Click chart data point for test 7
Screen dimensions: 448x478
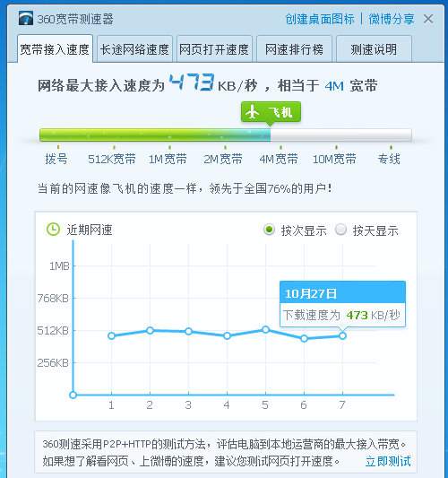[x=342, y=336]
